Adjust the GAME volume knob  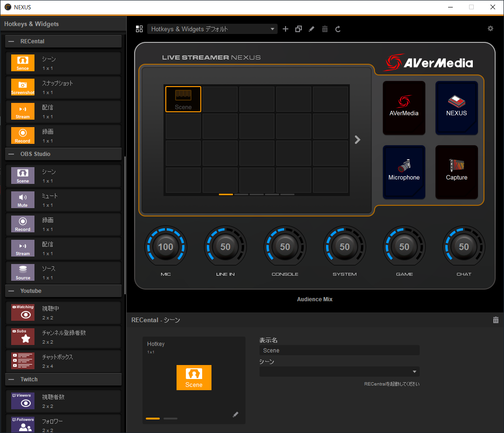coord(404,246)
